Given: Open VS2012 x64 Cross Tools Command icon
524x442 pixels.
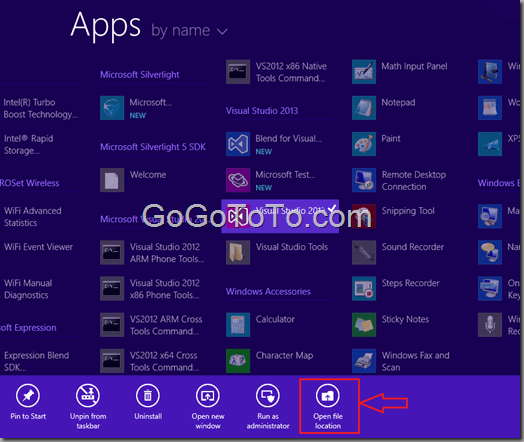Looking at the screenshot, I should (112, 361).
